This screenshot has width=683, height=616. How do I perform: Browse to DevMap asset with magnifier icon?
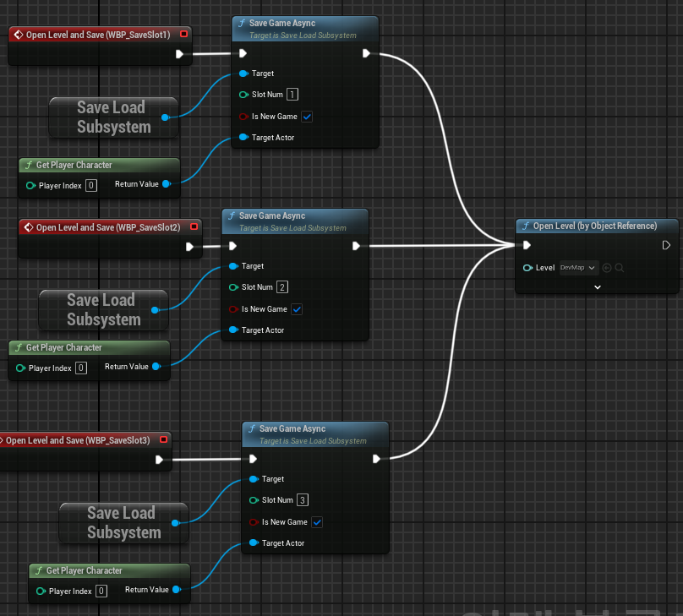(620, 268)
